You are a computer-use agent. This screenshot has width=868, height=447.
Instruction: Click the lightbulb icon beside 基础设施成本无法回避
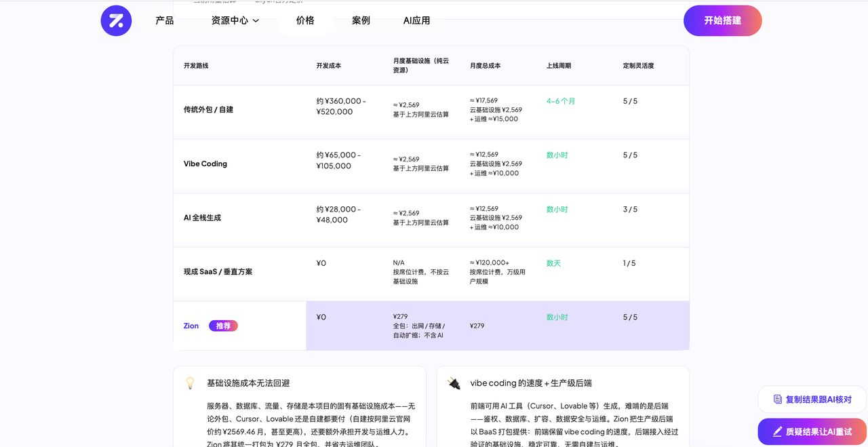click(x=191, y=383)
